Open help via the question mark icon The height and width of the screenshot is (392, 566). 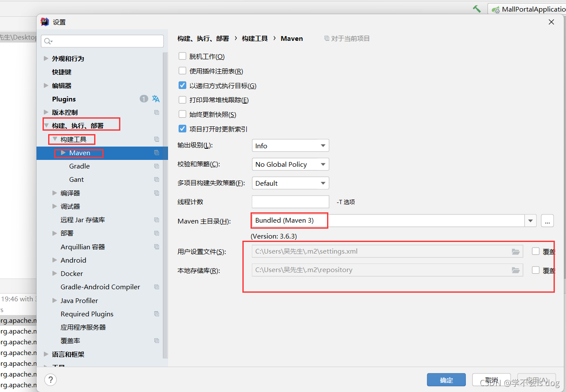coord(50,380)
